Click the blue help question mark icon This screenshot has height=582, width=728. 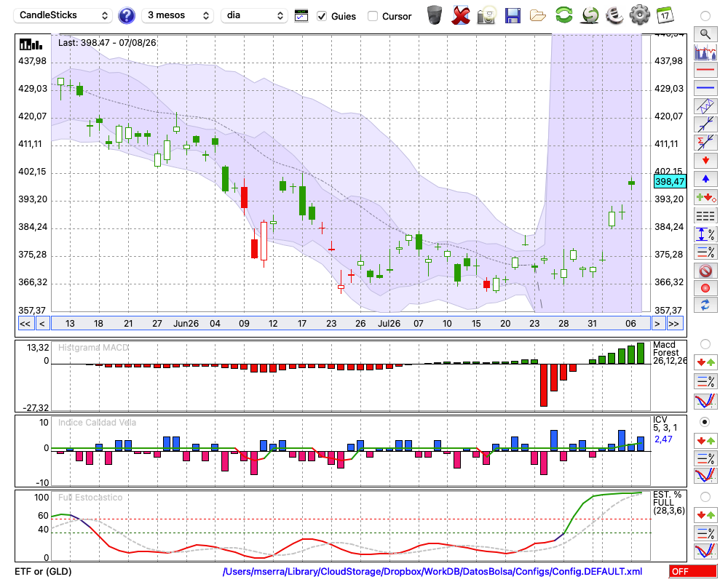coord(126,15)
